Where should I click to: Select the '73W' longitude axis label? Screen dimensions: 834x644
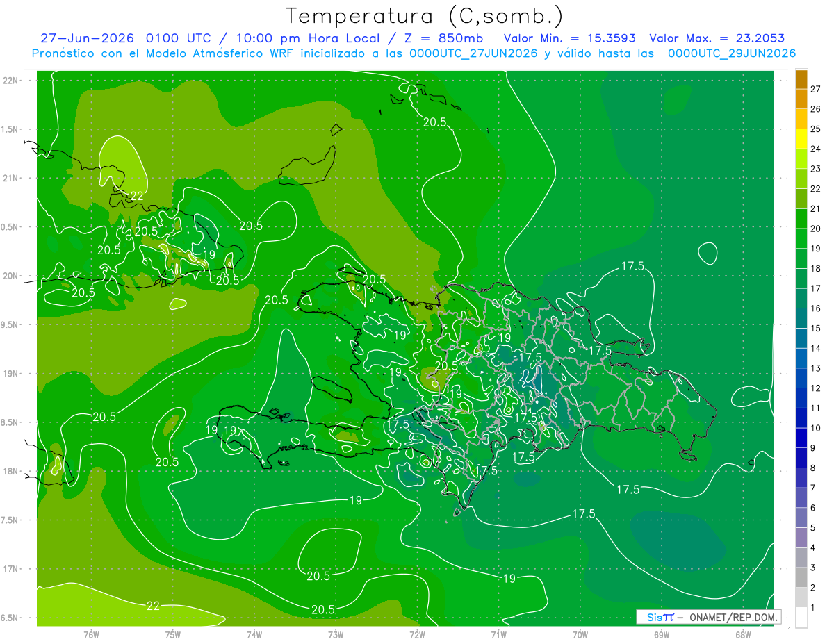336,634
